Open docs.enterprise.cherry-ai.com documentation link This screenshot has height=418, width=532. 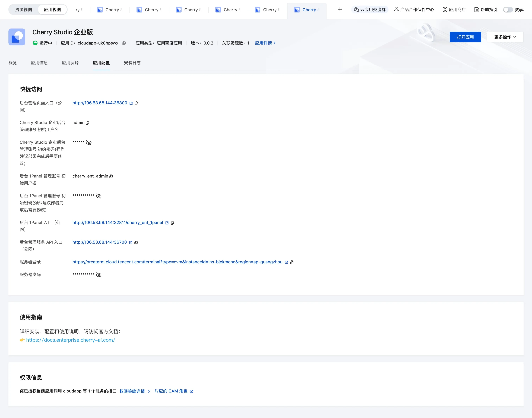(71, 340)
